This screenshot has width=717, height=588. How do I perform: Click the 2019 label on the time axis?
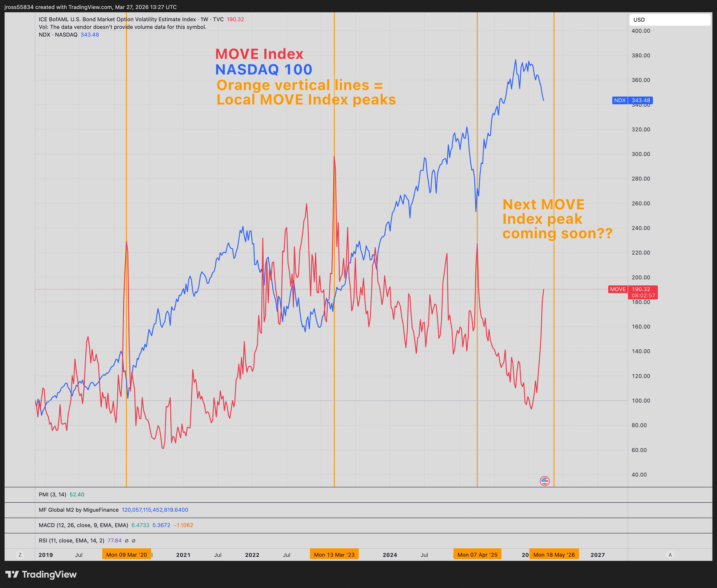[x=46, y=555]
